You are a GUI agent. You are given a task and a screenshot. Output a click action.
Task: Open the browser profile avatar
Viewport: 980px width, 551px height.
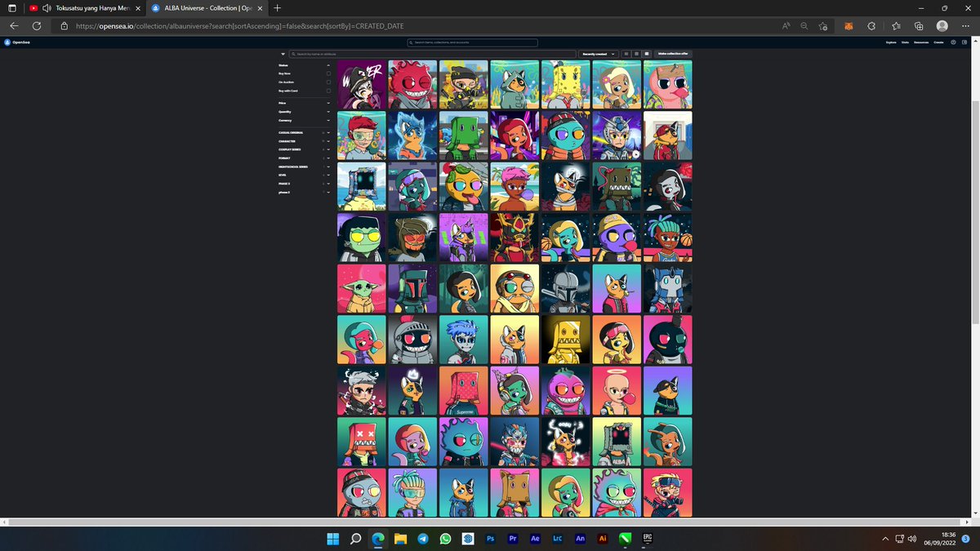(x=942, y=26)
